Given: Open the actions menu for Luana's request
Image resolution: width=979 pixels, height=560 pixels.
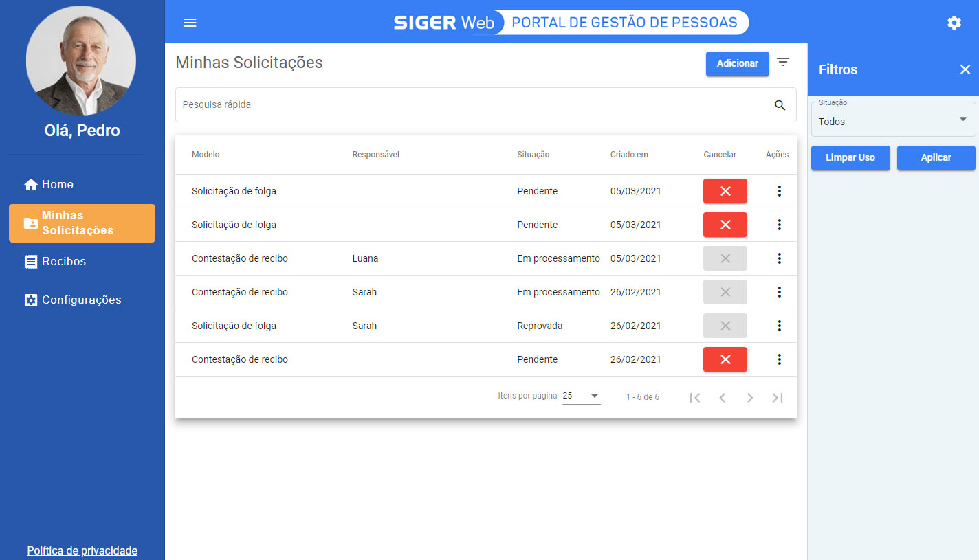Looking at the screenshot, I should pos(779,258).
